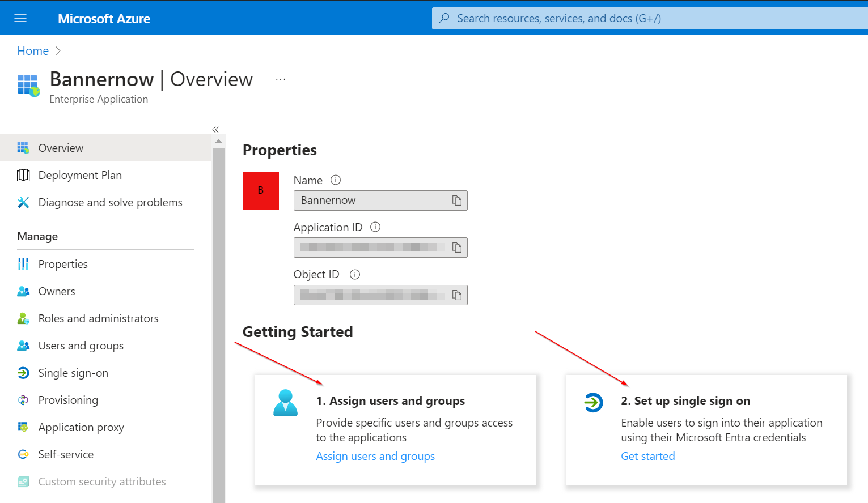The width and height of the screenshot is (868, 503).
Task: Click the Overview grid icon in the sidebar
Action: (x=23, y=148)
